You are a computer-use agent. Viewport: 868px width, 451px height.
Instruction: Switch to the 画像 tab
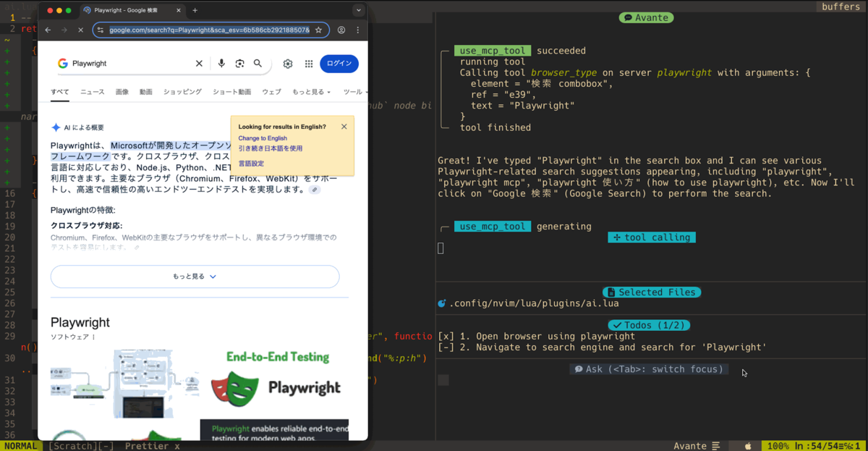click(x=122, y=92)
